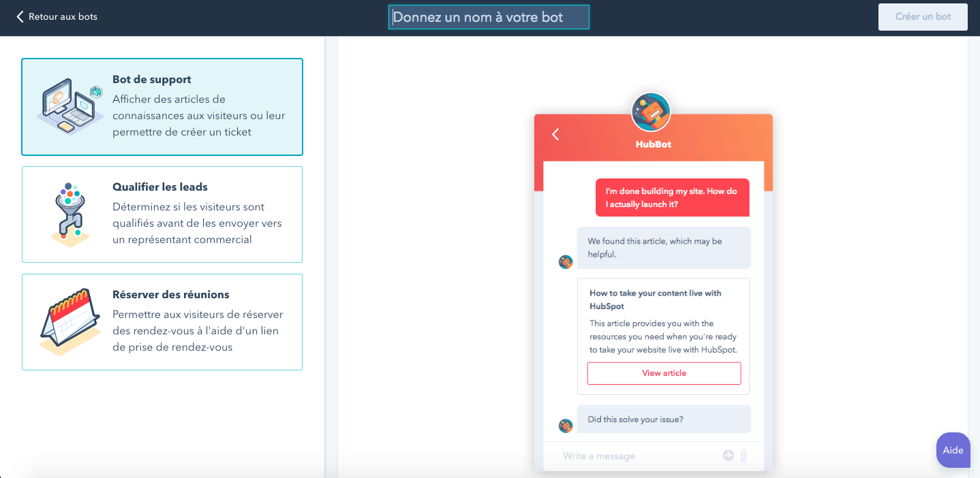The width and height of the screenshot is (980, 478).
Task: Click the back arrow next to Retour aux bots
Action: click(x=20, y=16)
